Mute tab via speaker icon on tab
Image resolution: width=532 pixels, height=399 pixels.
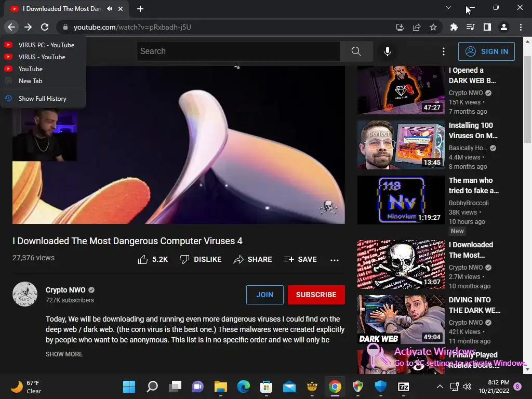pyautogui.click(x=109, y=9)
